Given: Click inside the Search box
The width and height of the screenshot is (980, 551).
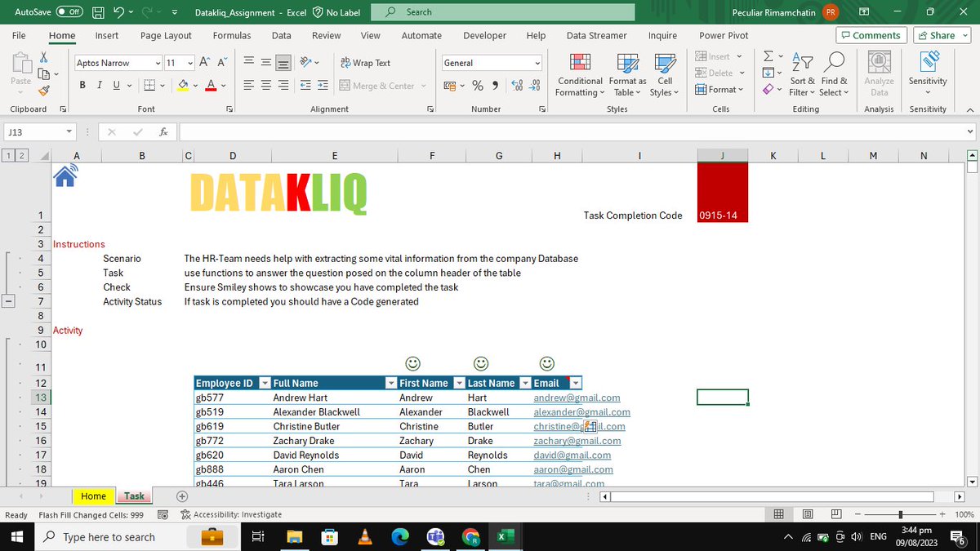Looking at the screenshot, I should pyautogui.click(x=501, y=13).
